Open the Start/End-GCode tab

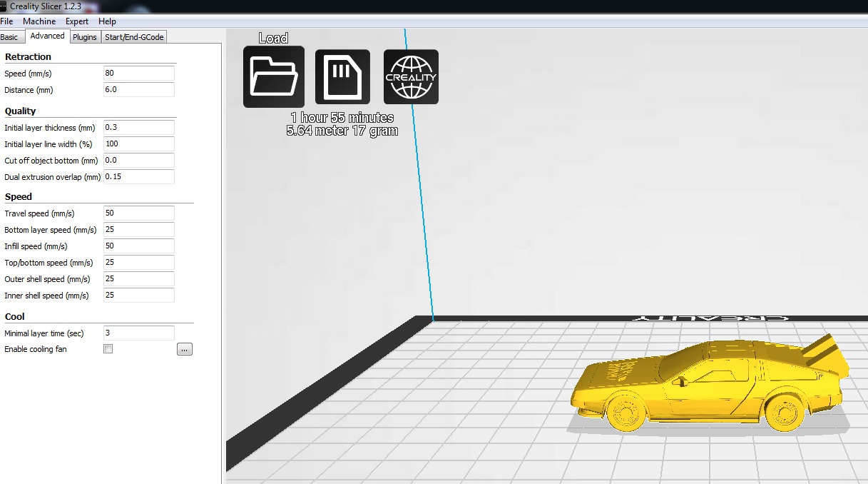(134, 37)
